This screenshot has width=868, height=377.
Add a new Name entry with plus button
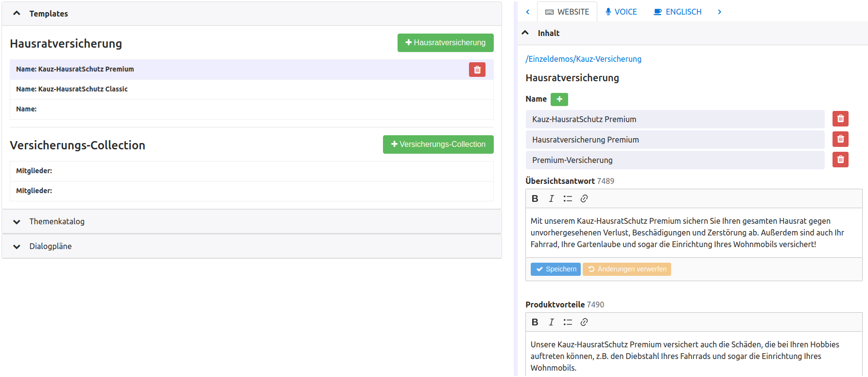click(559, 99)
